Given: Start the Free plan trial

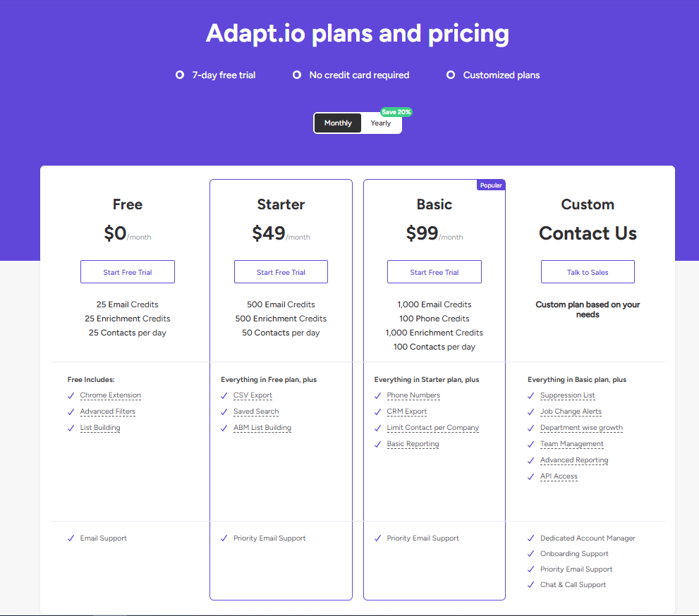Looking at the screenshot, I should pos(128,272).
